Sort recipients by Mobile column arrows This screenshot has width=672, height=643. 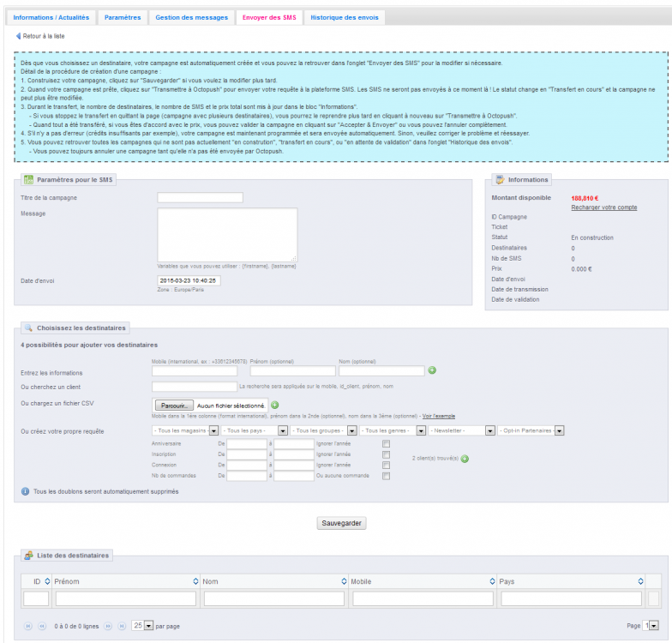click(x=492, y=581)
